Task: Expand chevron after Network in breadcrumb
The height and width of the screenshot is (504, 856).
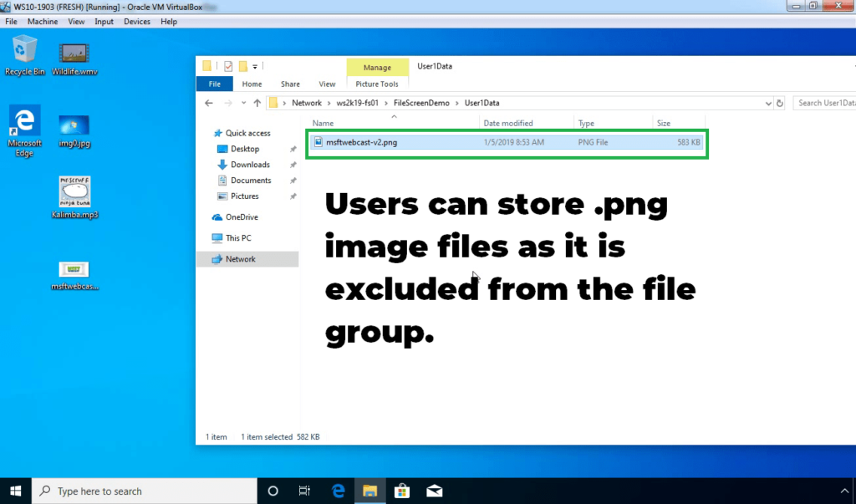Action: click(x=329, y=103)
